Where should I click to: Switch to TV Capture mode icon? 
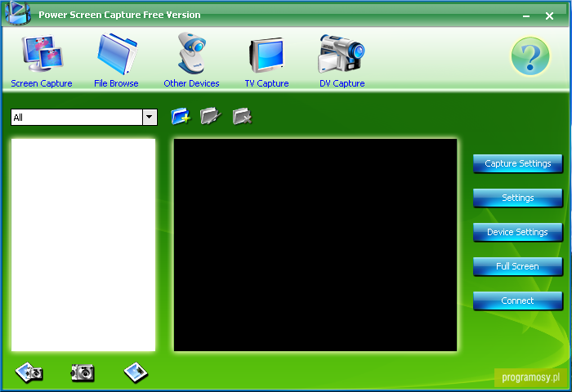point(266,55)
